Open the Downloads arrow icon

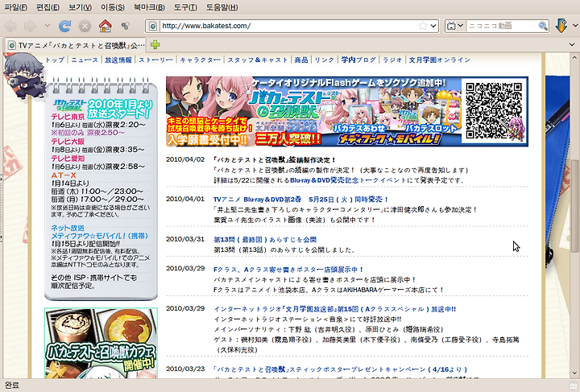[561, 26]
